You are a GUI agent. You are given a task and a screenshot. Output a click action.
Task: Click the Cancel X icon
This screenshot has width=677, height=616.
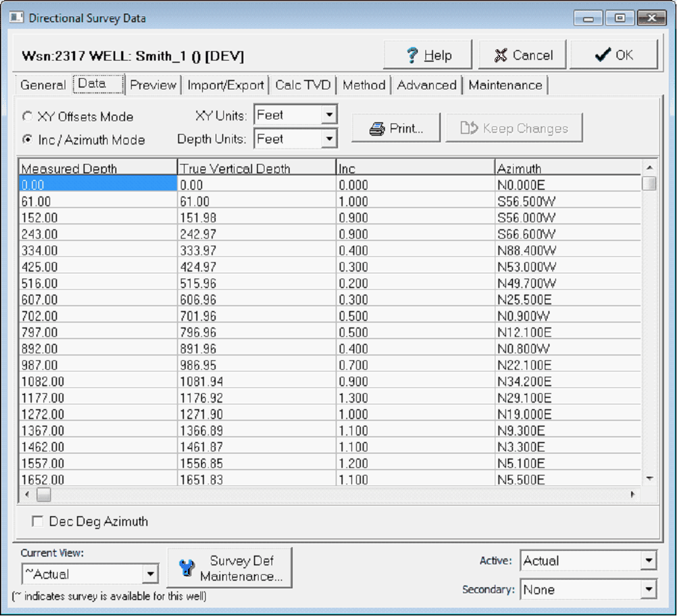500,56
